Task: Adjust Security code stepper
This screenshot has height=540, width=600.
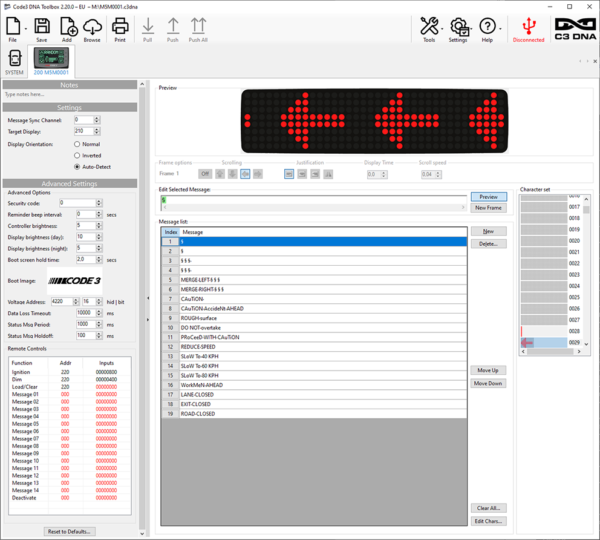Action: (x=99, y=203)
